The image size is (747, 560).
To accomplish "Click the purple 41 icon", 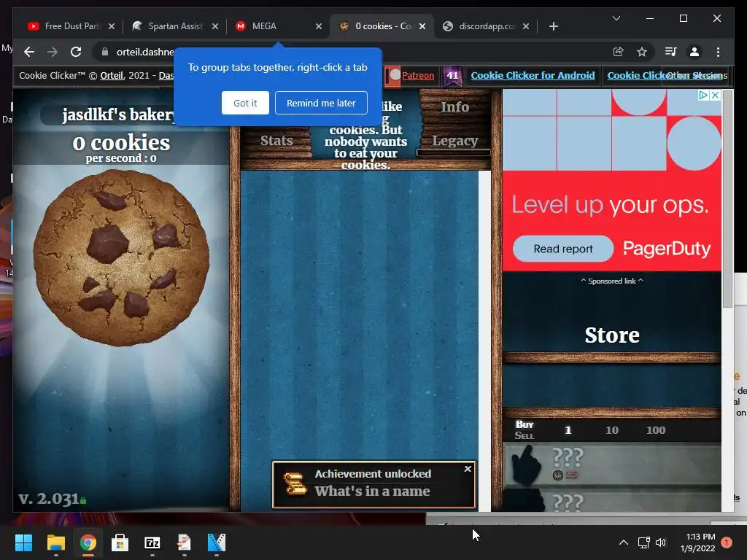I will pos(452,75).
